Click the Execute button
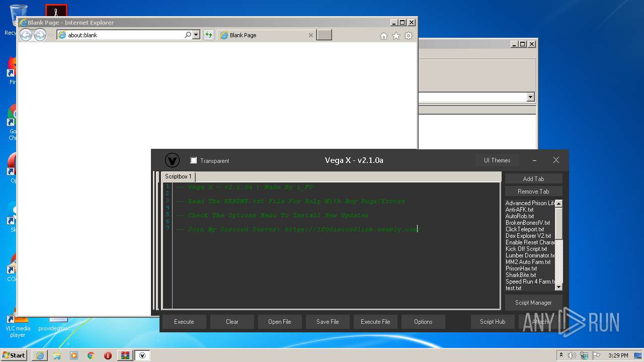Image resolution: width=644 pixels, height=362 pixels. click(x=184, y=322)
